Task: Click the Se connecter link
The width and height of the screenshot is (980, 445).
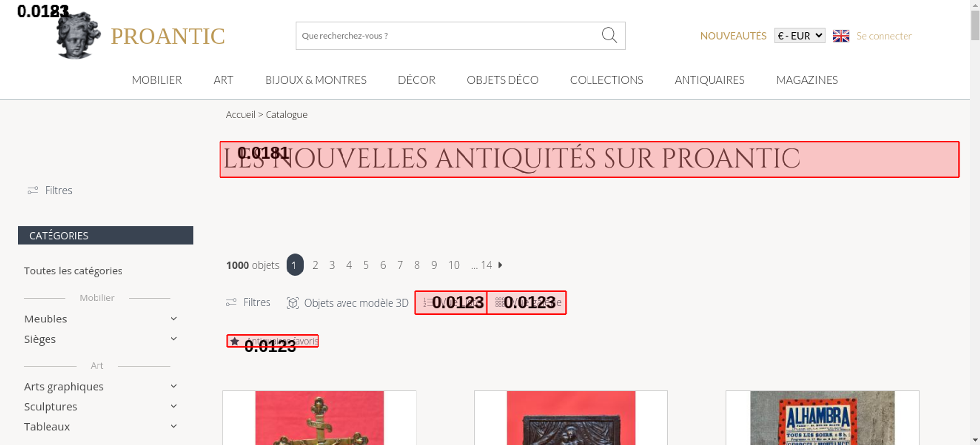Action: point(884,36)
